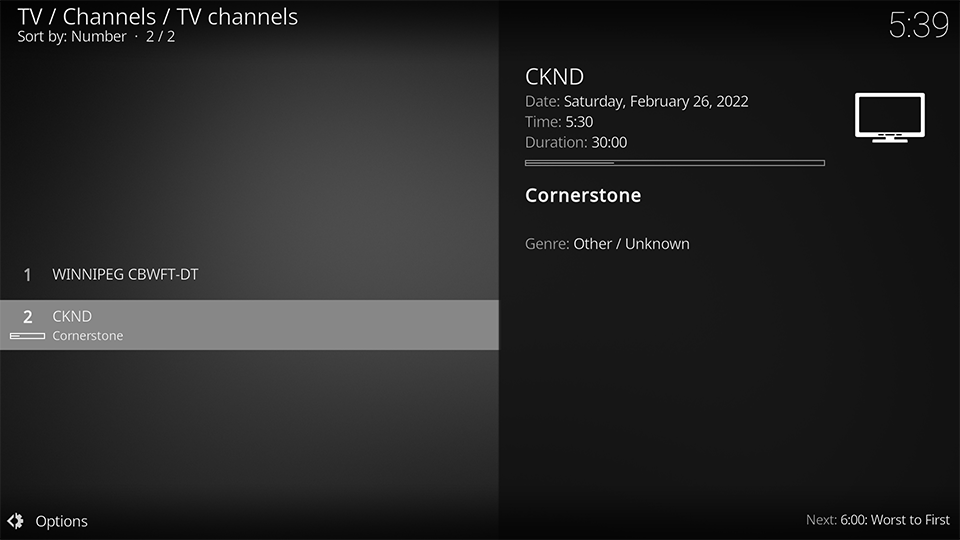Click the 5:39 clock
Image resolution: width=960 pixels, height=540 pixels.
[918, 25]
